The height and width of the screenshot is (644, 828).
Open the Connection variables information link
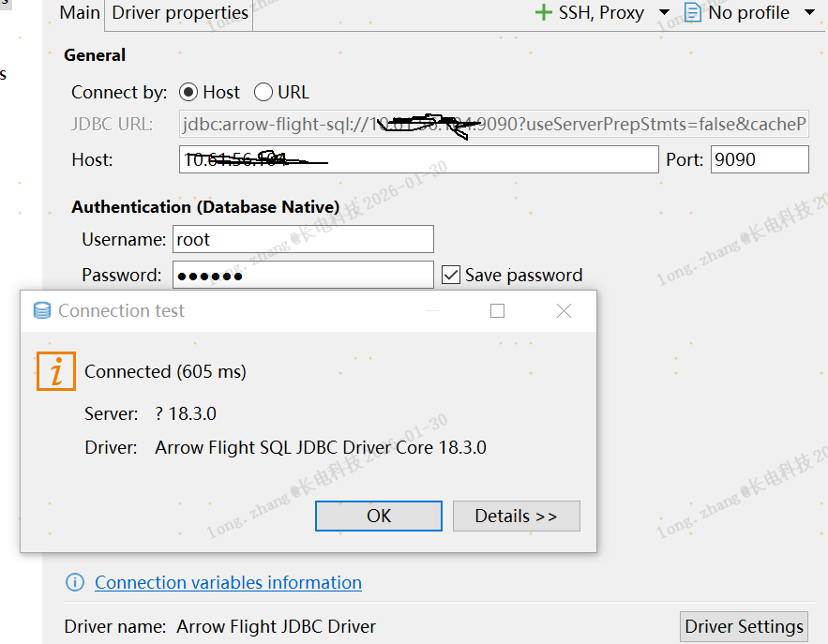coord(228,583)
